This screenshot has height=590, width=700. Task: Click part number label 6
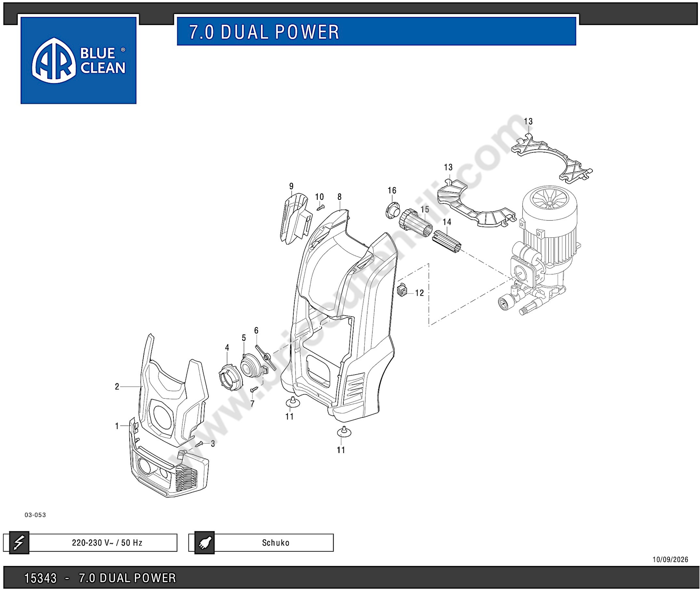(256, 331)
